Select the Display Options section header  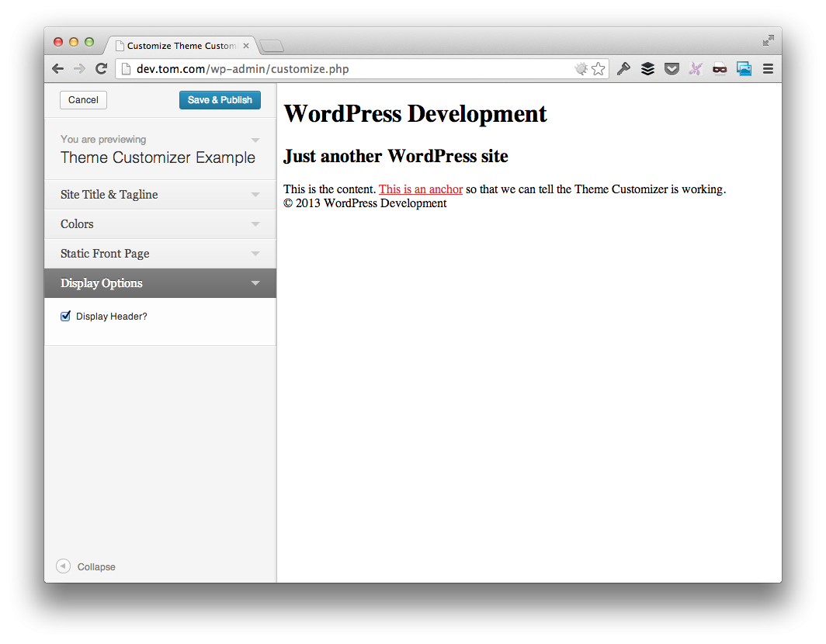(160, 282)
